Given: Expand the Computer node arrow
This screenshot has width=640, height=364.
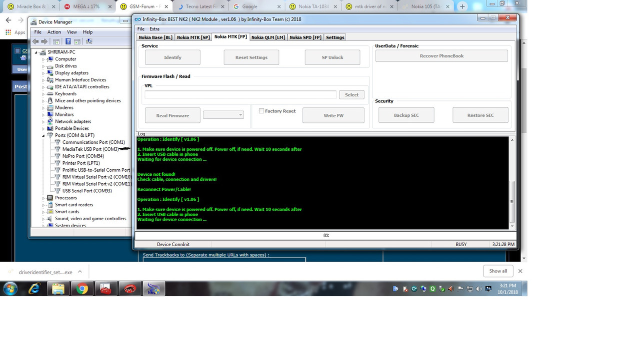Looking at the screenshot, I should 43,59.
